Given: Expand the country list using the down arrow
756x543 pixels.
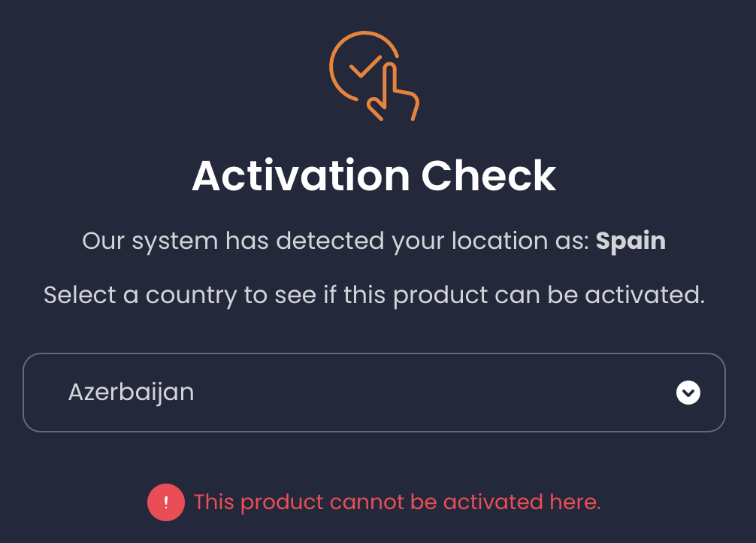Looking at the screenshot, I should [688, 393].
